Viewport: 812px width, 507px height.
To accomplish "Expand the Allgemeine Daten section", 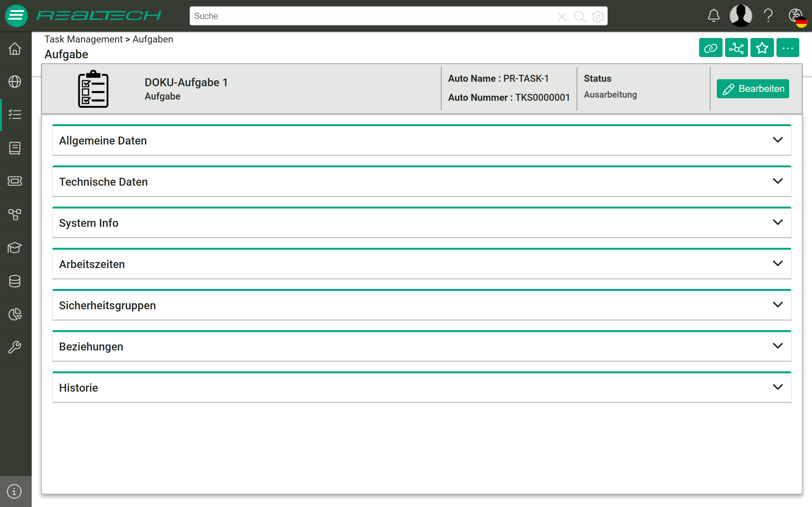I will (422, 140).
